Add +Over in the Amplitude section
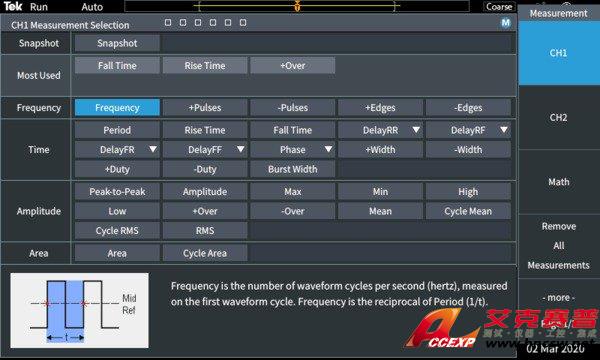The image size is (600, 360). [205, 211]
